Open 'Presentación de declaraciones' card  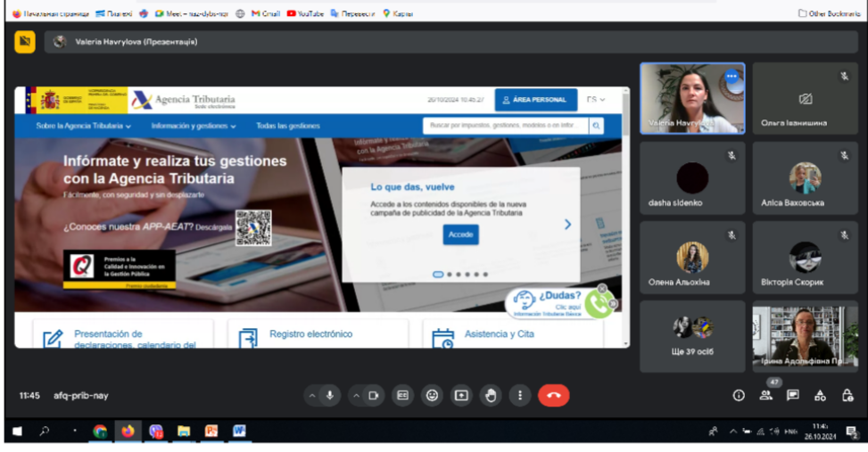(x=123, y=334)
